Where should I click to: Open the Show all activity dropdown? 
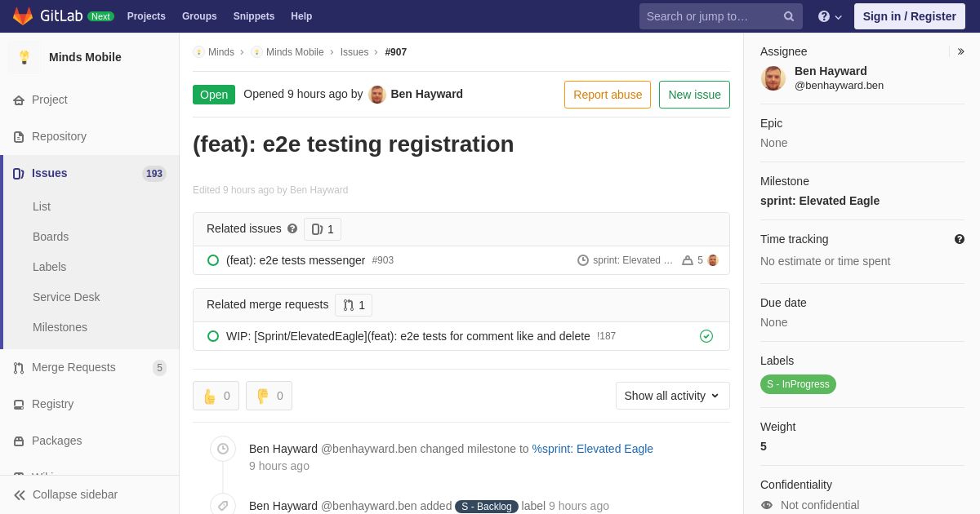pos(672,396)
